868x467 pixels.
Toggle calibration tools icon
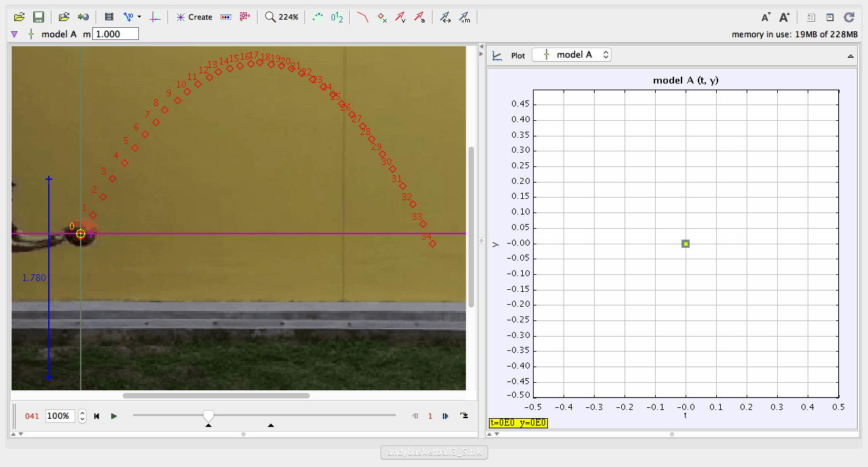point(128,17)
